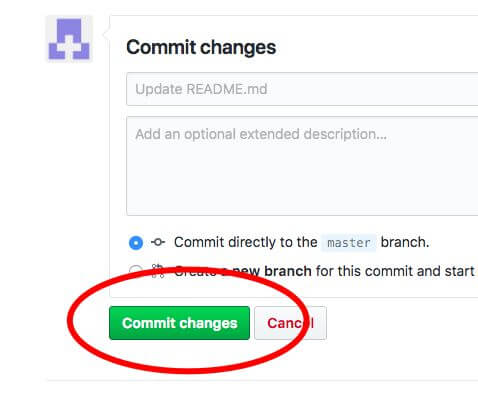Click the Commit changes heading text
Viewport: 478px width, 412px height.
(x=201, y=47)
